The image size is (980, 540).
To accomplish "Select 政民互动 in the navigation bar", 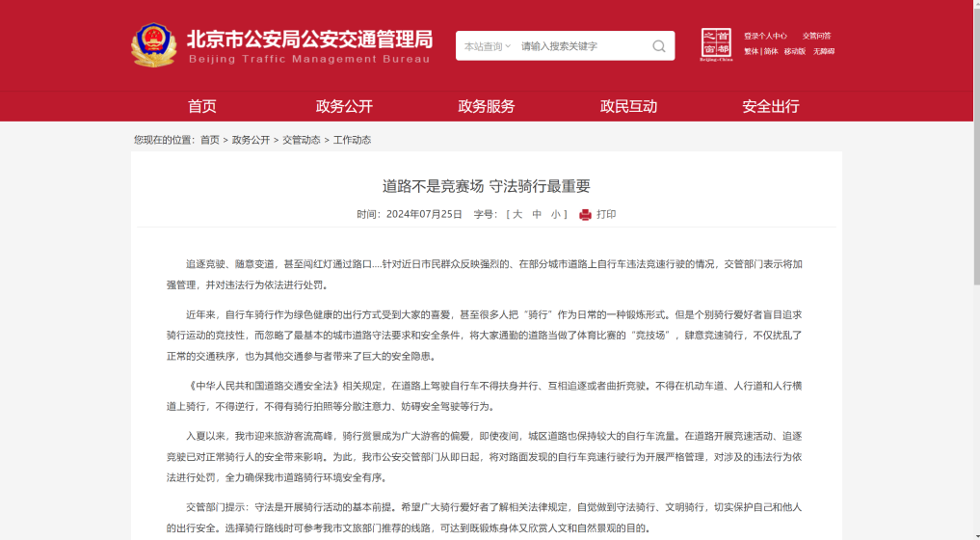I will coord(628,106).
